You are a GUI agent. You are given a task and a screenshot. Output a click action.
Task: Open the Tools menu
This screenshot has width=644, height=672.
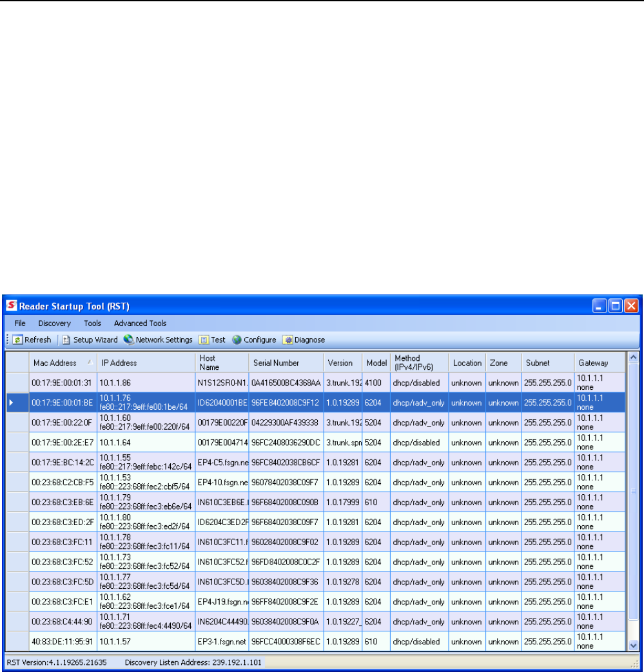(92, 323)
